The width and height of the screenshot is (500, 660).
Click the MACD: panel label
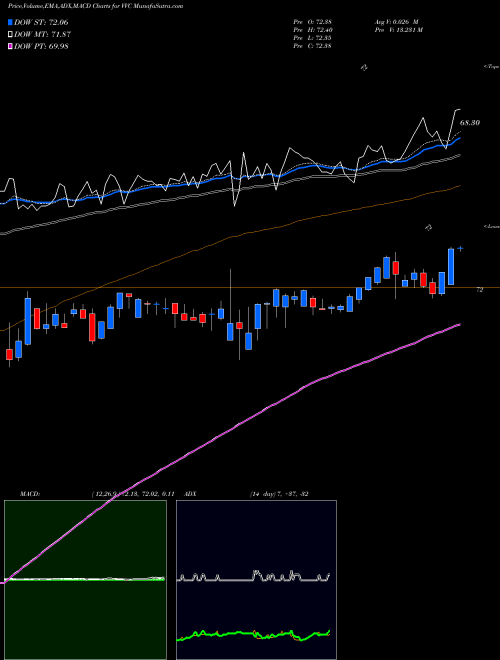point(30,494)
